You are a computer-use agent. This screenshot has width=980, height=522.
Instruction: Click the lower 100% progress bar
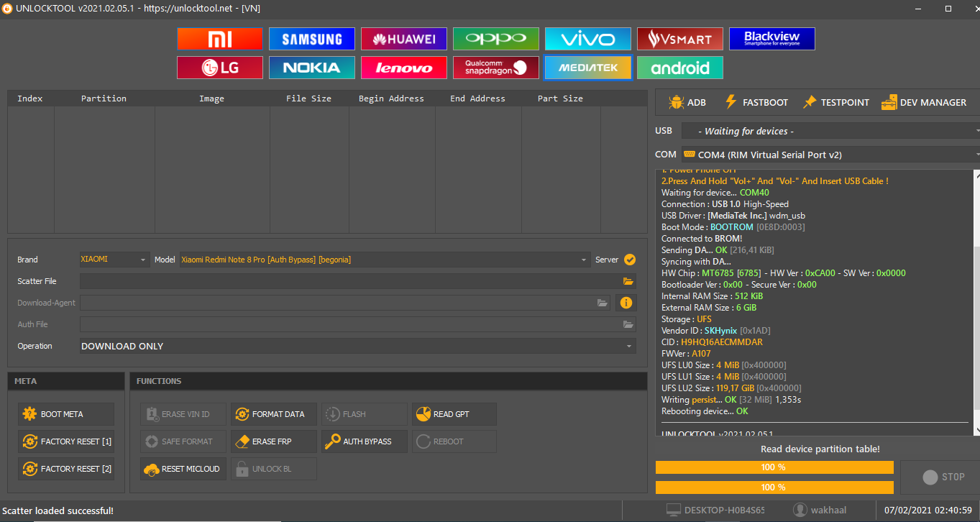click(774, 487)
